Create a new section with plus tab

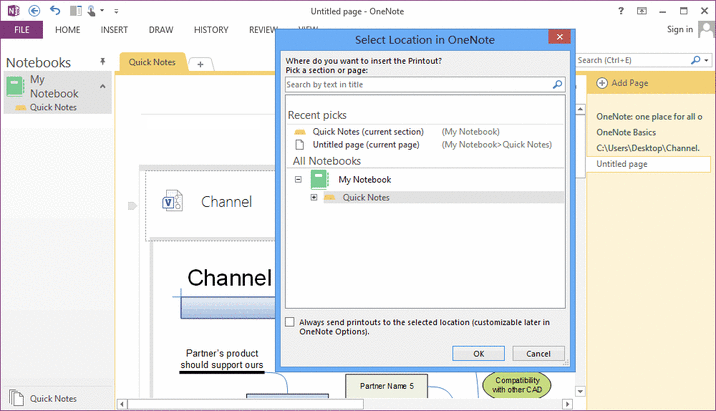pyautogui.click(x=200, y=64)
